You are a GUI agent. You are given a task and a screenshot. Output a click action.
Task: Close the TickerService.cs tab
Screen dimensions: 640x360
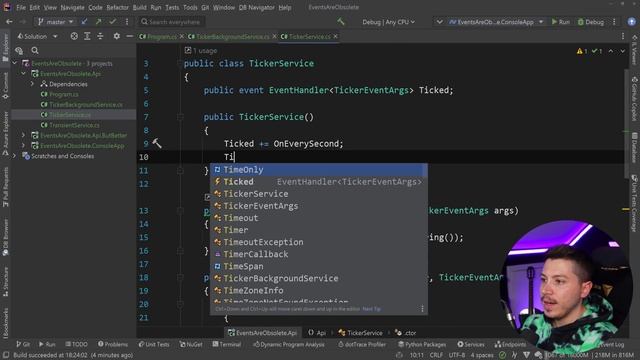(335, 36)
